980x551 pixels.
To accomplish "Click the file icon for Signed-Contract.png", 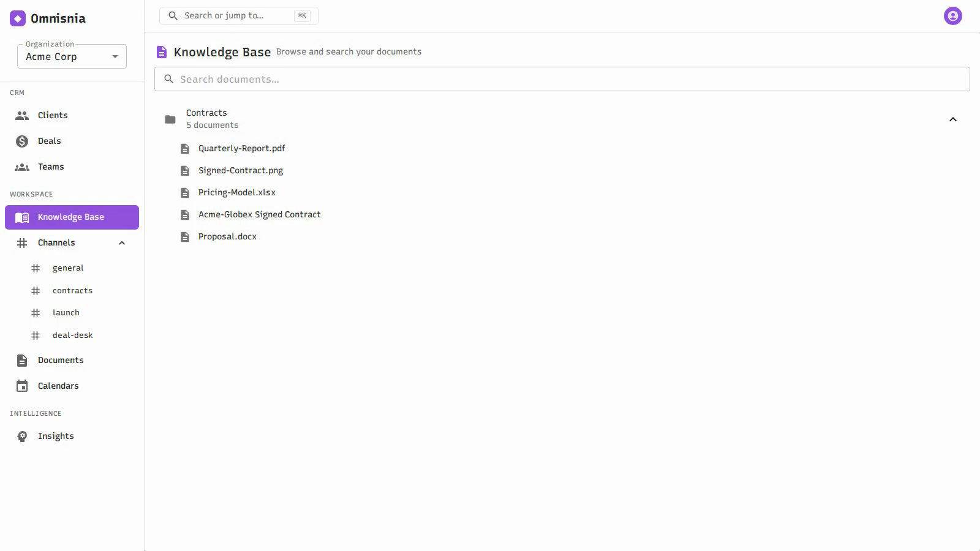I will pyautogui.click(x=185, y=171).
